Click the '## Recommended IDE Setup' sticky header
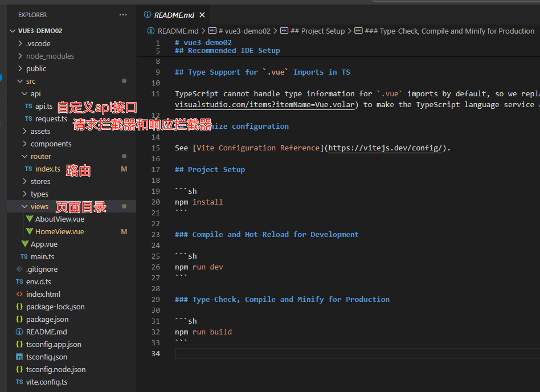Screen dimensions: 540x392 pyautogui.click(x=227, y=51)
